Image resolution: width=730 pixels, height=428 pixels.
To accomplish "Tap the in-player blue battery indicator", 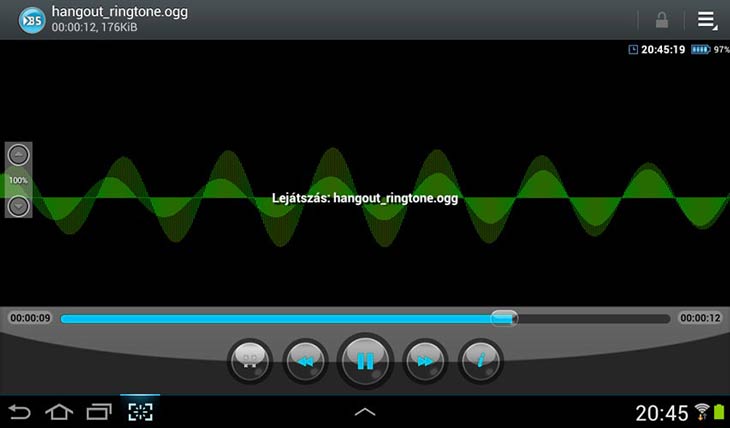I will tap(701, 49).
